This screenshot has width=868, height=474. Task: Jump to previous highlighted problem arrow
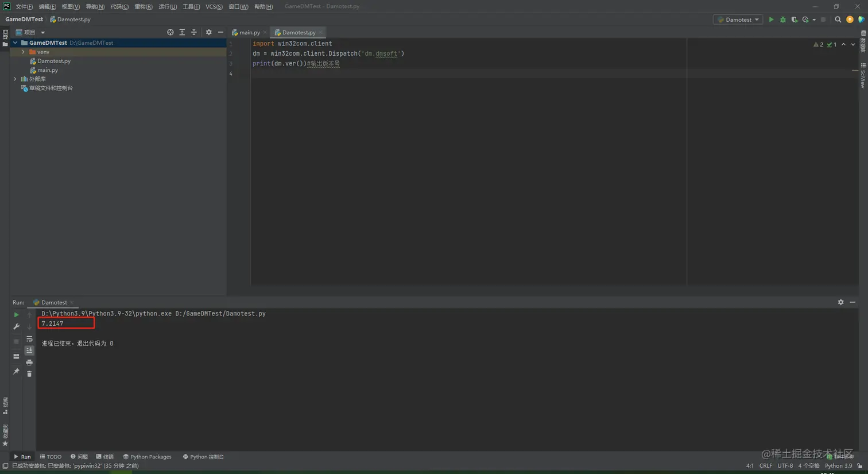tap(843, 44)
